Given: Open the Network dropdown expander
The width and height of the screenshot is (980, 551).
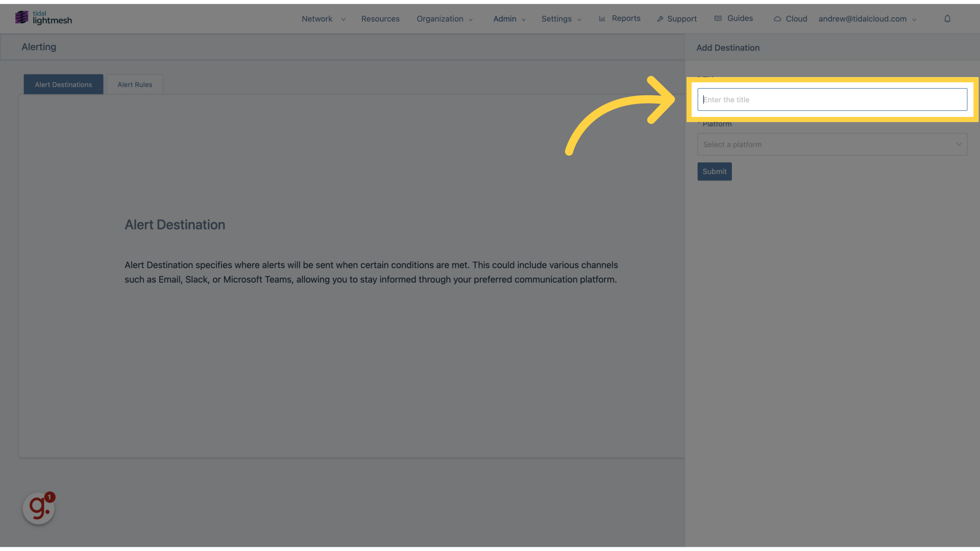Looking at the screenshot, I should pos(344,19).
